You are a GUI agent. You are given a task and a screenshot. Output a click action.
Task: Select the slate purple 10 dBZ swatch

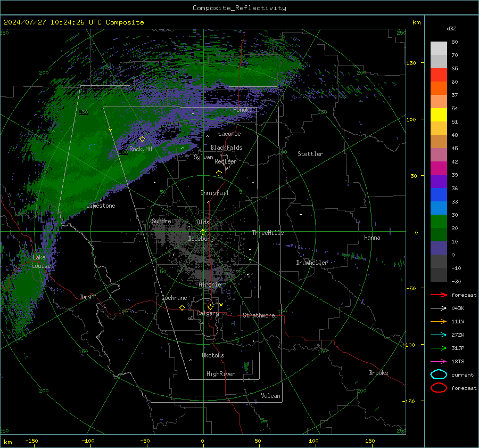pos(439,248)
